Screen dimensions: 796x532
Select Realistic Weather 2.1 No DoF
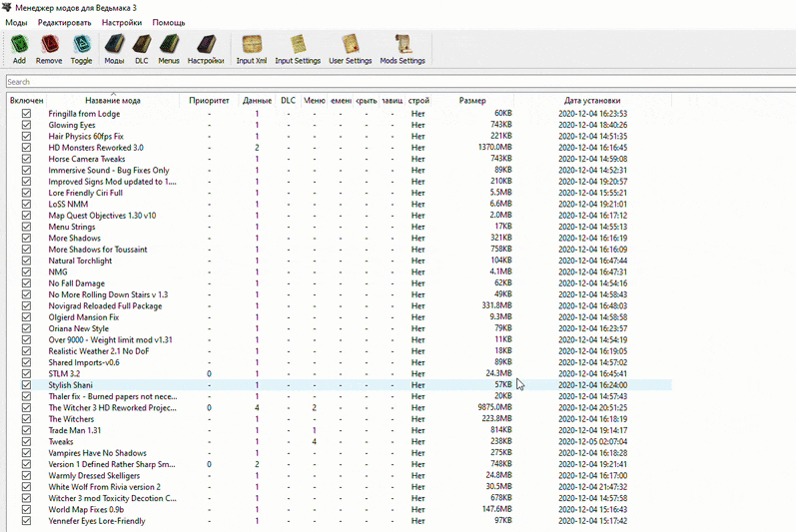tap(99, 351)
